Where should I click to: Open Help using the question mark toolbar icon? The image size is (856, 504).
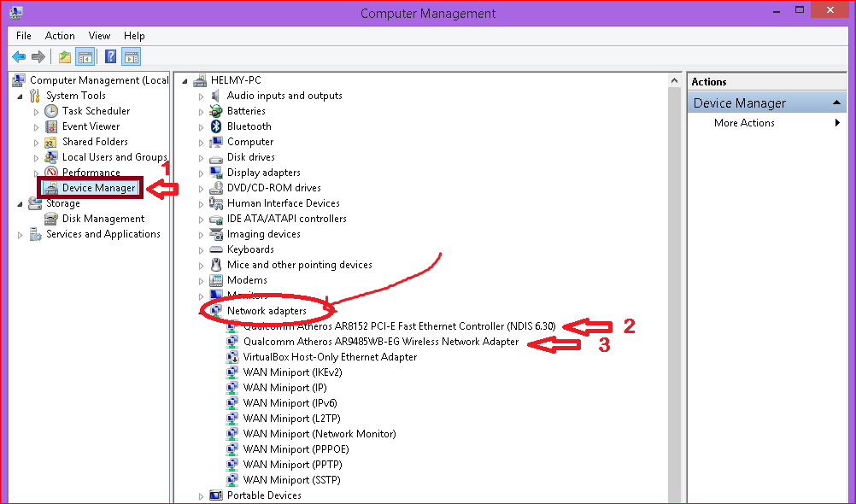click(108, 56)
